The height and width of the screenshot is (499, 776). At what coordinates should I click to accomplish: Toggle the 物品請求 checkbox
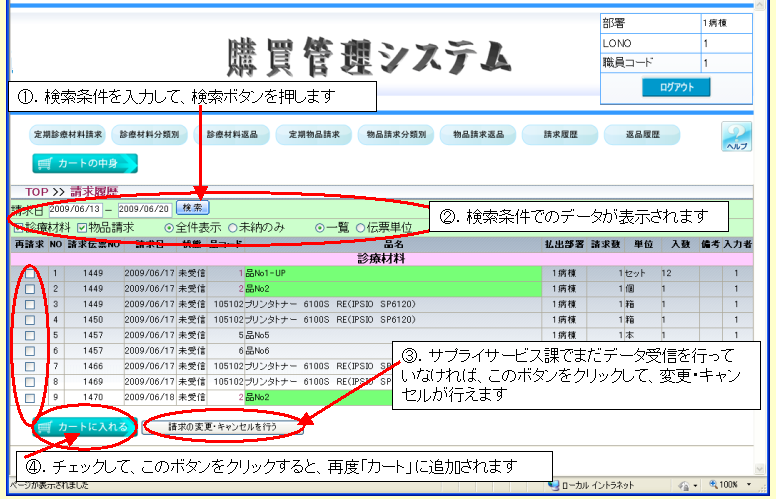pos(82,228)
